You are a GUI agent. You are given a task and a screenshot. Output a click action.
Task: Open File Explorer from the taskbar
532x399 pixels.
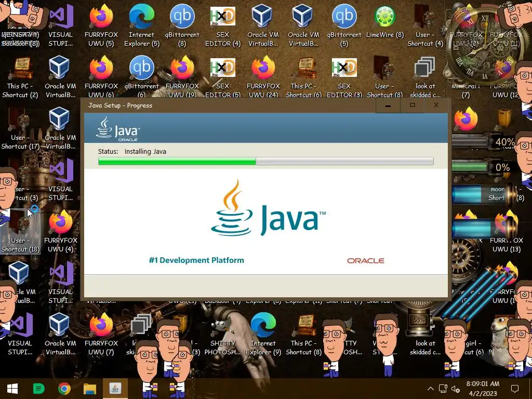(x=89, y=389)
